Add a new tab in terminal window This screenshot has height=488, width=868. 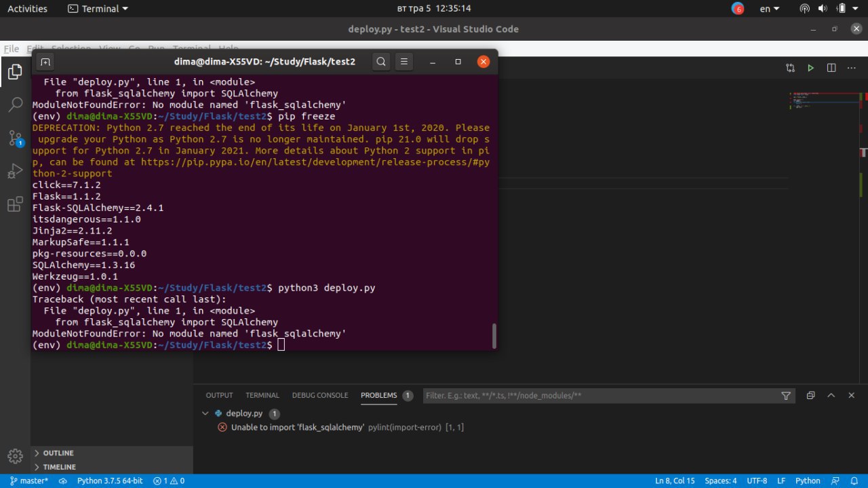(x=45, y=62)
